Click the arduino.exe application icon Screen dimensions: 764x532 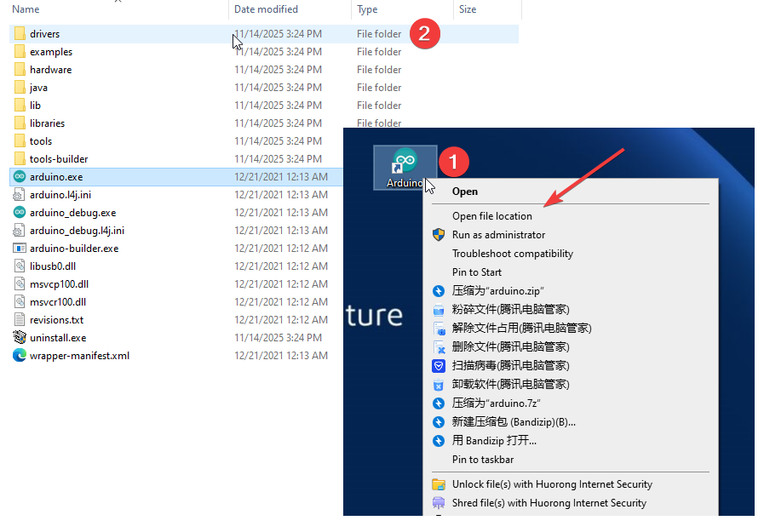pos(20,177)
